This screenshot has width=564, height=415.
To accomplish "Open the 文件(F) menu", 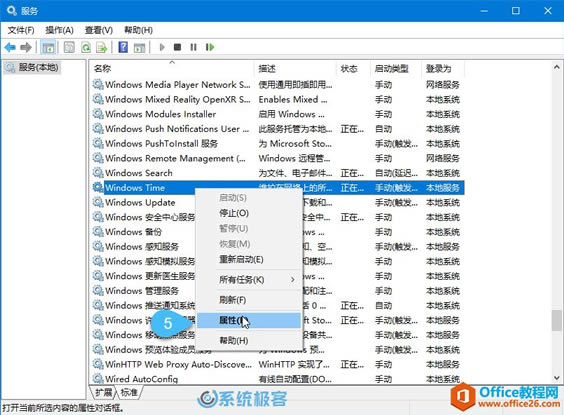I will [x=21, y=30].
